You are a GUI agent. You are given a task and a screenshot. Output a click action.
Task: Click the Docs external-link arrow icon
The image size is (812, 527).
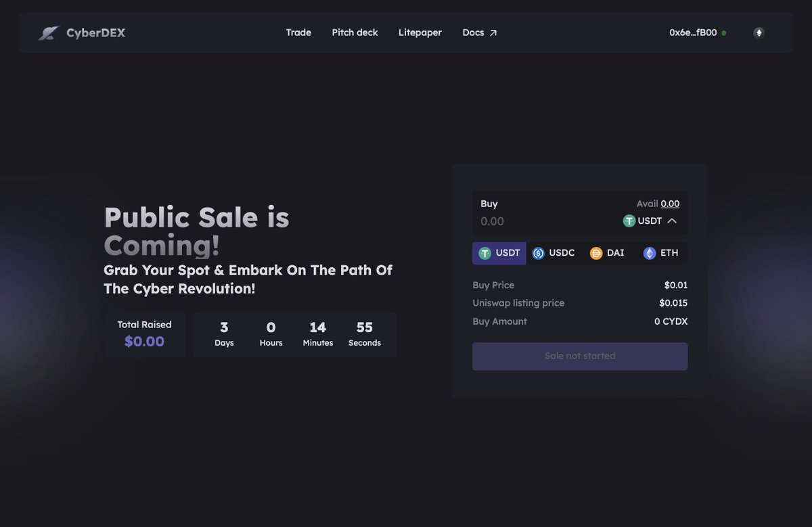[493, 32]
